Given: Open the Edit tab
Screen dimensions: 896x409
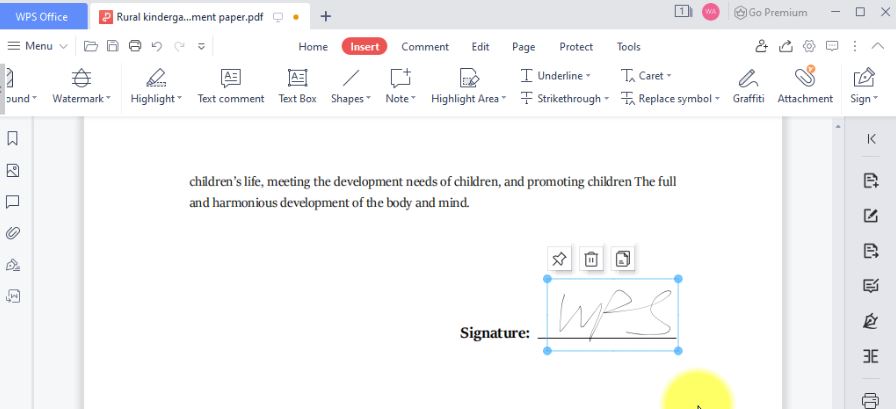Looking at the screenshot, I should (x=480, y=47).
